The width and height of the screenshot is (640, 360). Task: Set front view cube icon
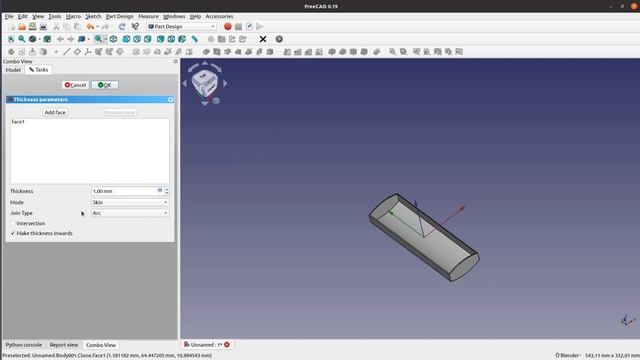(126, 39)
